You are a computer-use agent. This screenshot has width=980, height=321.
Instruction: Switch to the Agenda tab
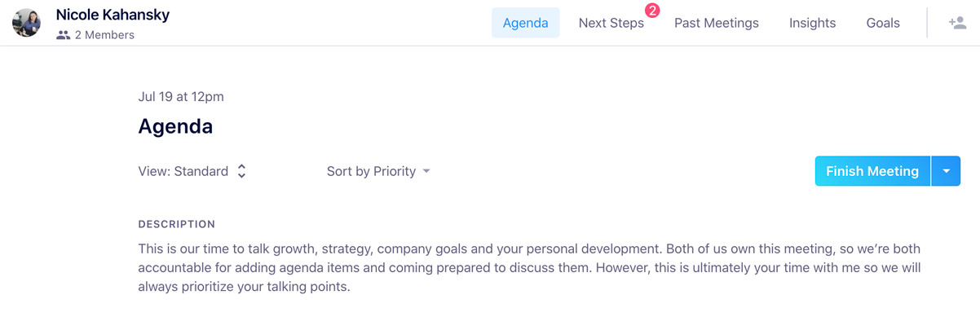pos(525,23)
